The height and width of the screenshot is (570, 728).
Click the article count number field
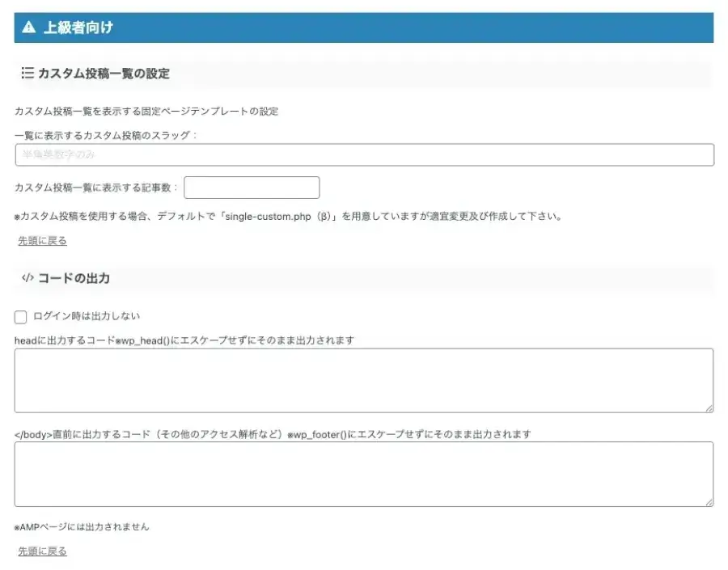pos(252,187)
